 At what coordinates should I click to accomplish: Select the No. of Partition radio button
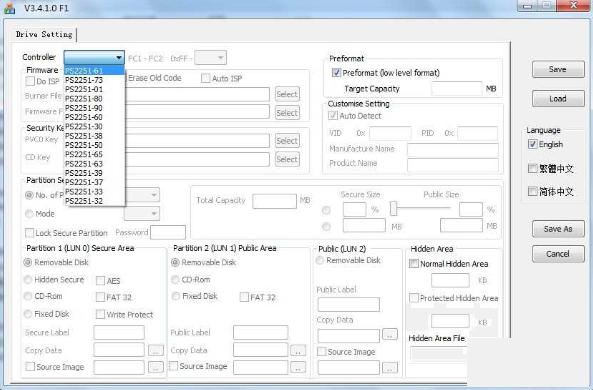[29, 195]
